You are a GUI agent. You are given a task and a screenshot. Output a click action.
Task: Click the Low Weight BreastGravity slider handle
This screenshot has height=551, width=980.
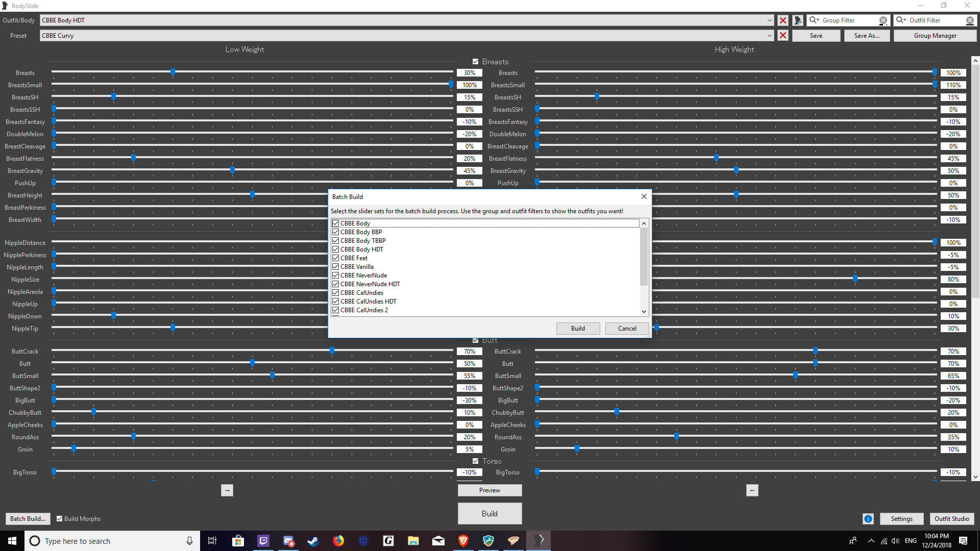pos(232,170)
